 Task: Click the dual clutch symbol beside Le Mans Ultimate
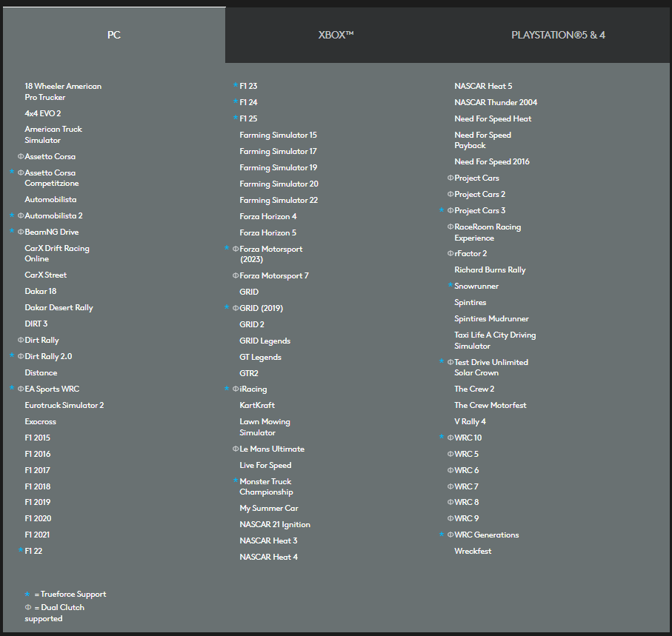(x=236, y=449)
